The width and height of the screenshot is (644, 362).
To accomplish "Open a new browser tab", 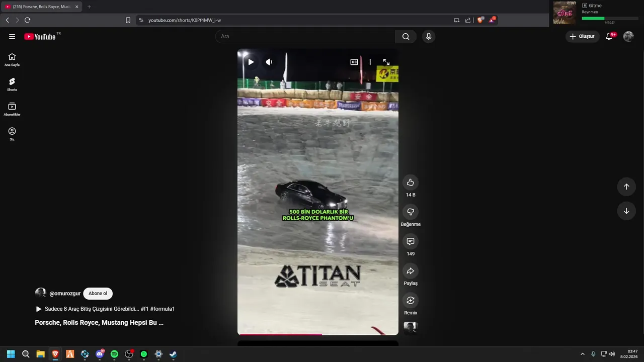I will (x=89, y=7).
